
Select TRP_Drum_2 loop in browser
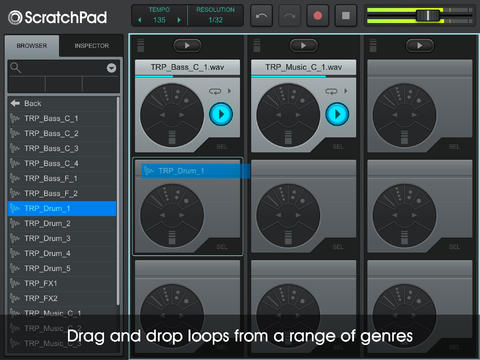click(62, 223)
